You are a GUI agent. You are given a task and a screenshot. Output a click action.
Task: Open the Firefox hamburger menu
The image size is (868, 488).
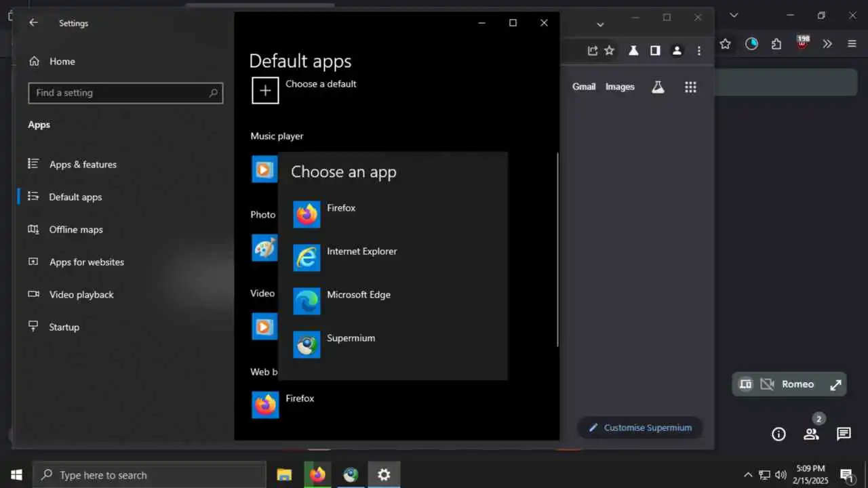852,44
